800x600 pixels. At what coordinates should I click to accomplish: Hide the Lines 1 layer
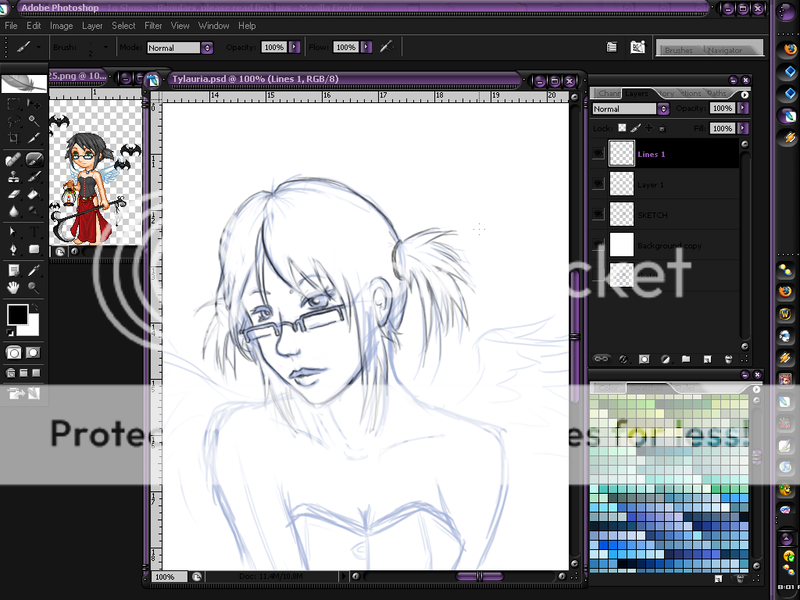[x=599, y=154]
